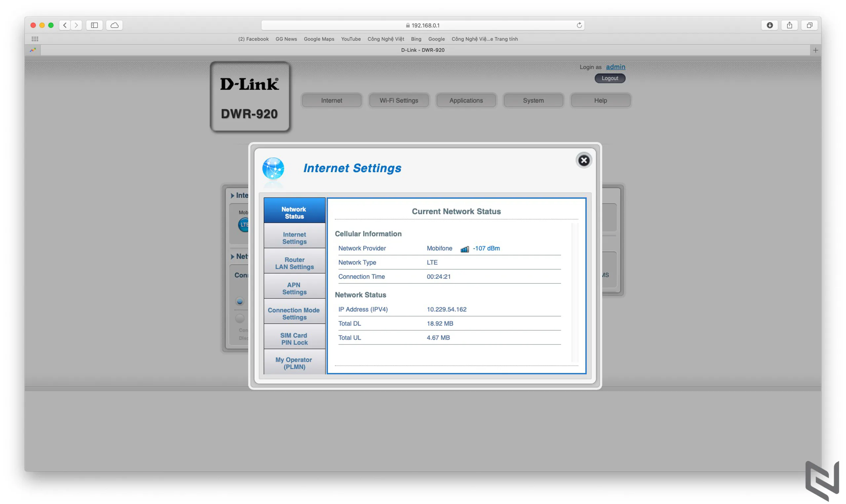Click the System menu button

tap(533, 100)
